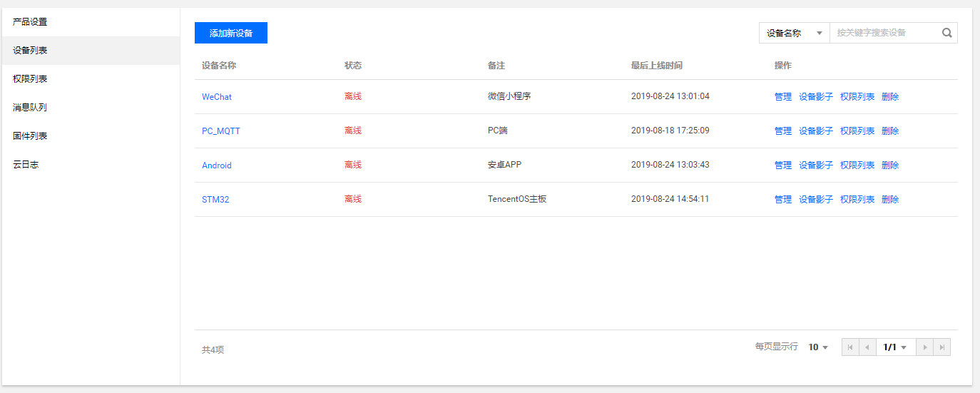
Task: Click 管理 for the PC_MQTT device
Action: (x=783, y=131)
